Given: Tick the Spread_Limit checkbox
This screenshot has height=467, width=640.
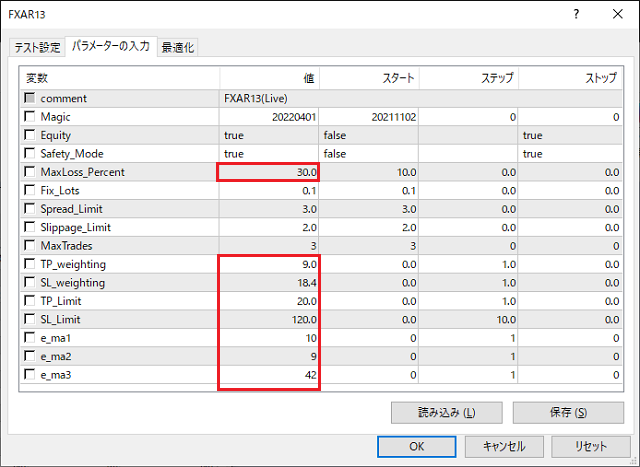Looking at the screenshot, I should click(30, 209).
